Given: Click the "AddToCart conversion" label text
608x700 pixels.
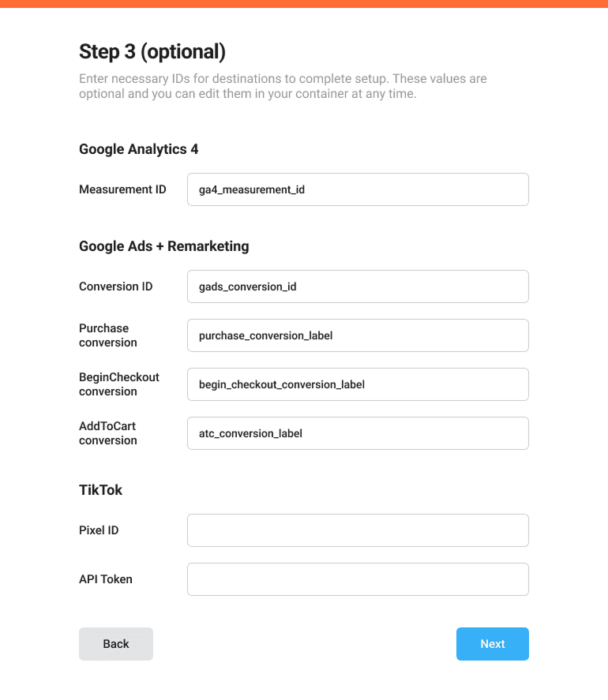Looking at the screenshot, I should pyautogui.click(x=108, y=433).
